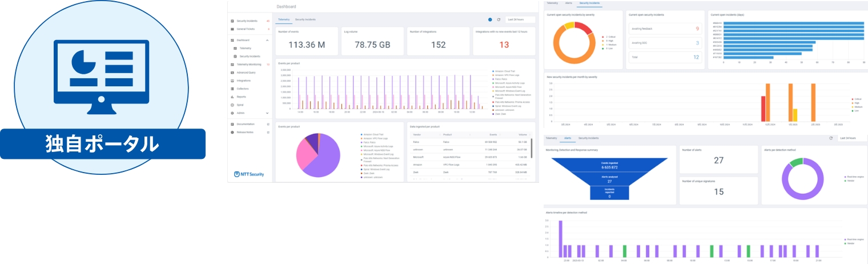Refresh the Alerts panel
This screenshot has width=868, height=264.
831,138
